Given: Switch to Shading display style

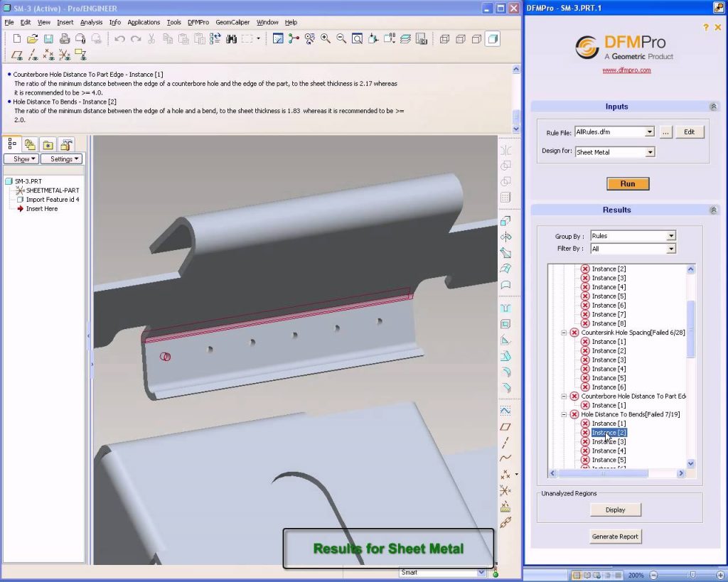Looking at the screenshot, I should [493, 39].
